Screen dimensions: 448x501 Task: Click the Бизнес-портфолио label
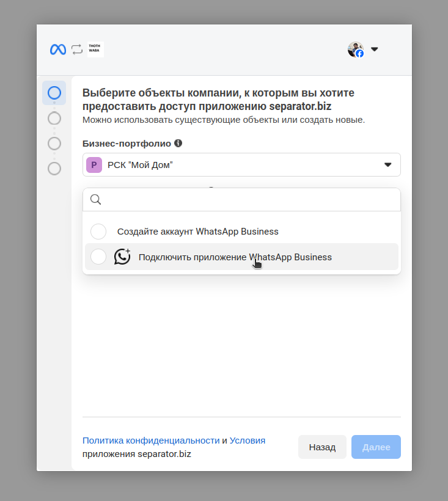point(127,144)
